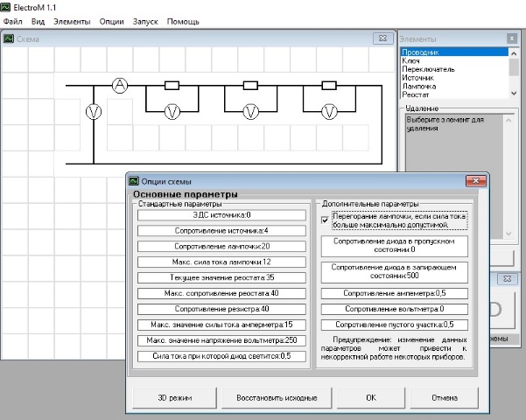Open the Опции menu in the menu bar
The image size is (526, 420).
(111, 21)
